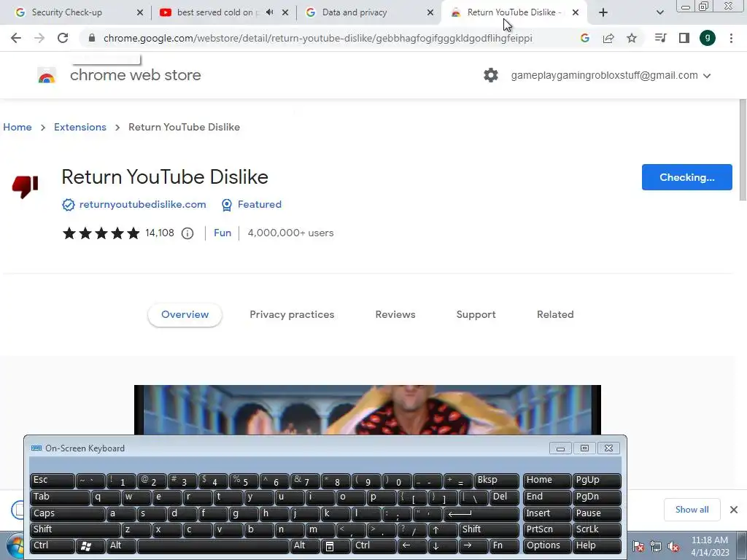The height and width of the screenshot is (560, 747).
Task: Go back using the browser back arrow
Action: tap(16, 38)
